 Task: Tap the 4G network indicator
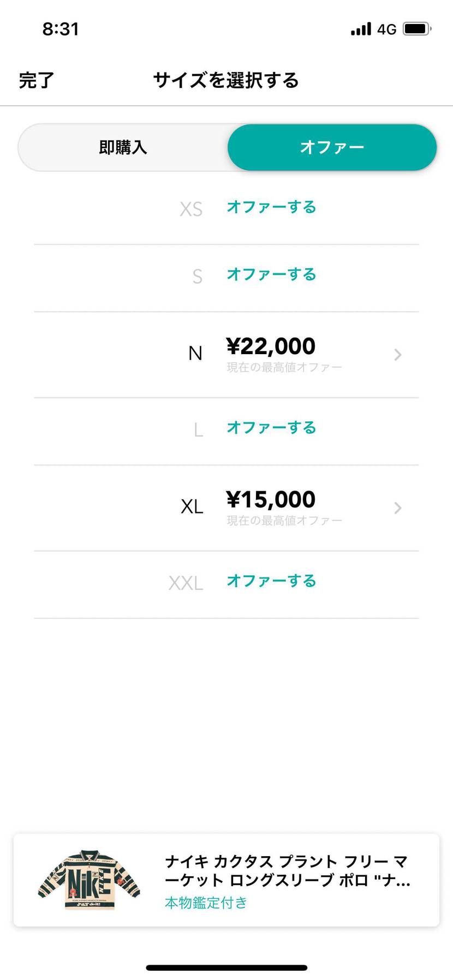pos(386,29)
